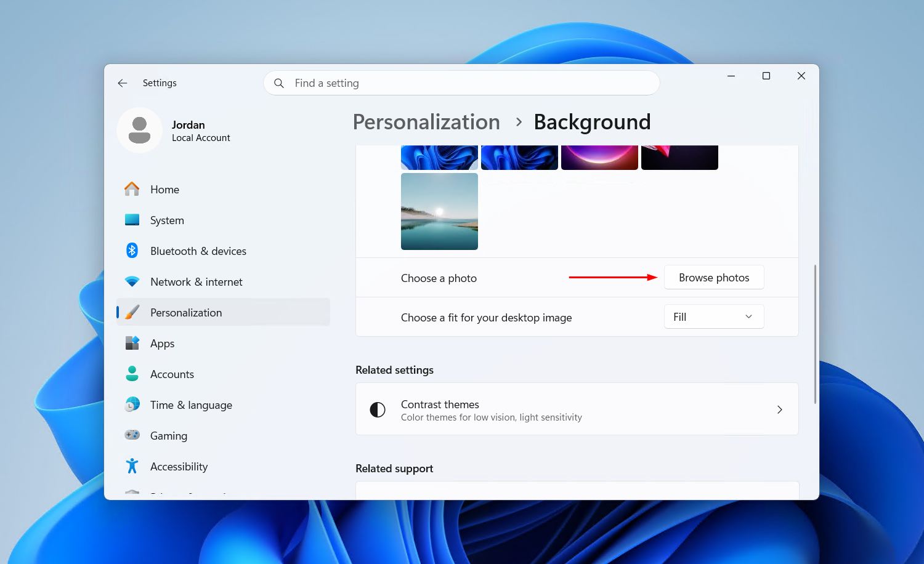Click the Home house icon
The image size is (924, 564).
click(132, 189)
